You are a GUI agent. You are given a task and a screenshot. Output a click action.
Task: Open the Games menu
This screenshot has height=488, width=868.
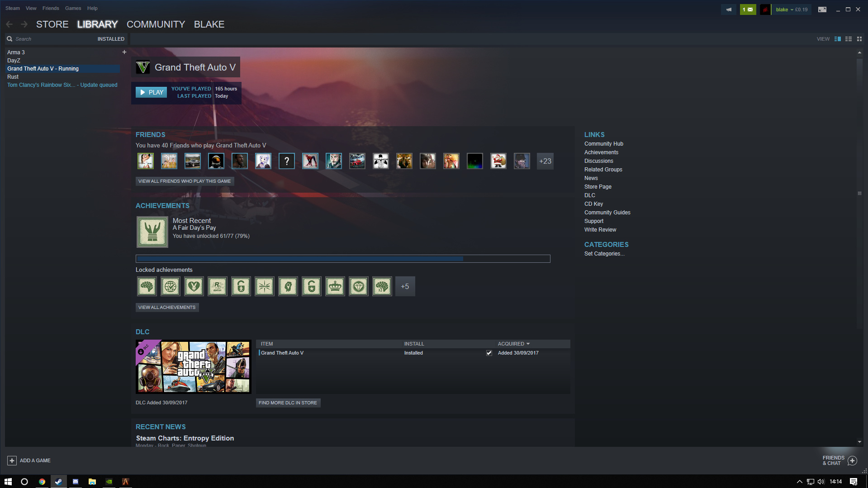(73, 8)
